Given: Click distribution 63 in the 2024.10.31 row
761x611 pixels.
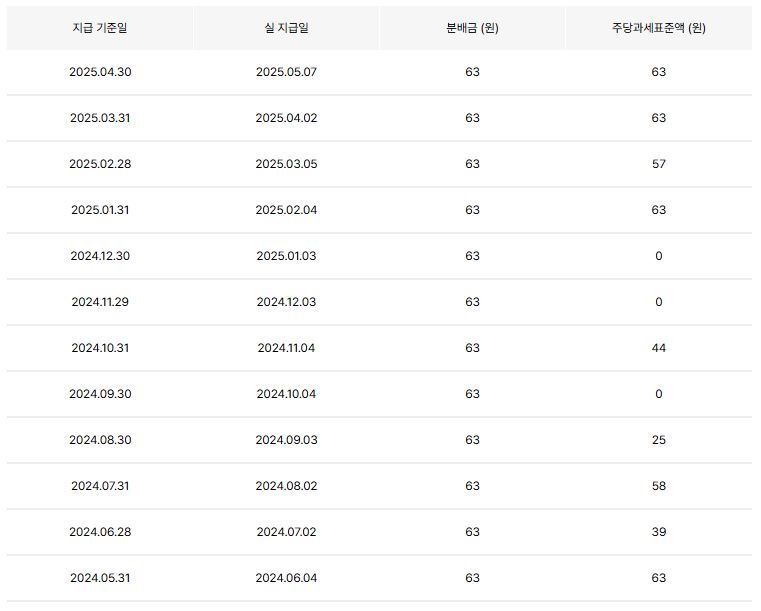Looking at the screenshot, I should click(472, 348).
